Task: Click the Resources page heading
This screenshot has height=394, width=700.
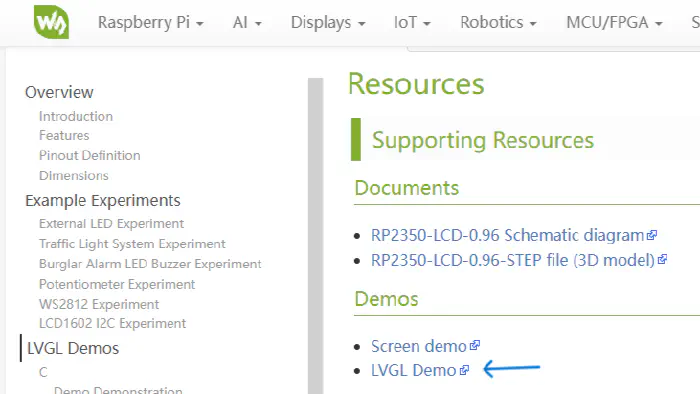Action: pyautogui.click(x=416, y=84)
